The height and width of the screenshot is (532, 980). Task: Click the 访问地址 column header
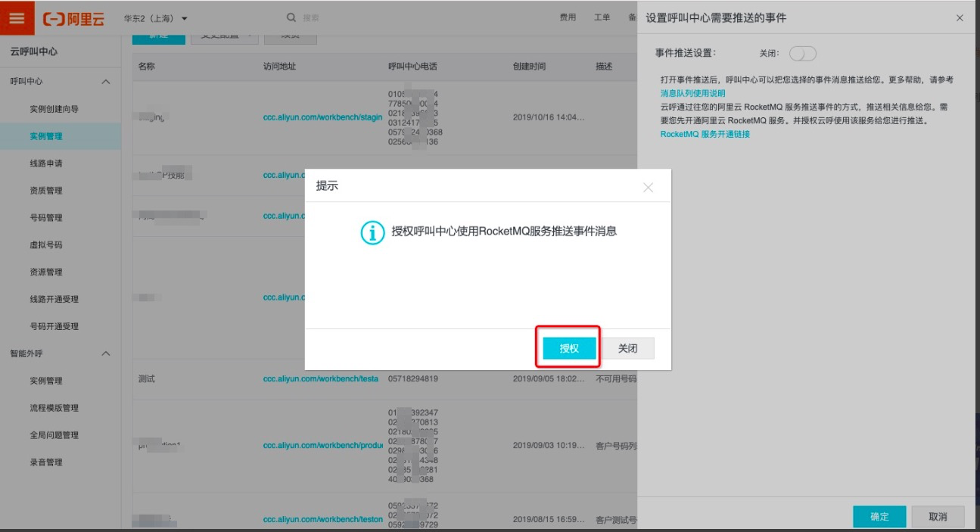click(x=279, y=67)
